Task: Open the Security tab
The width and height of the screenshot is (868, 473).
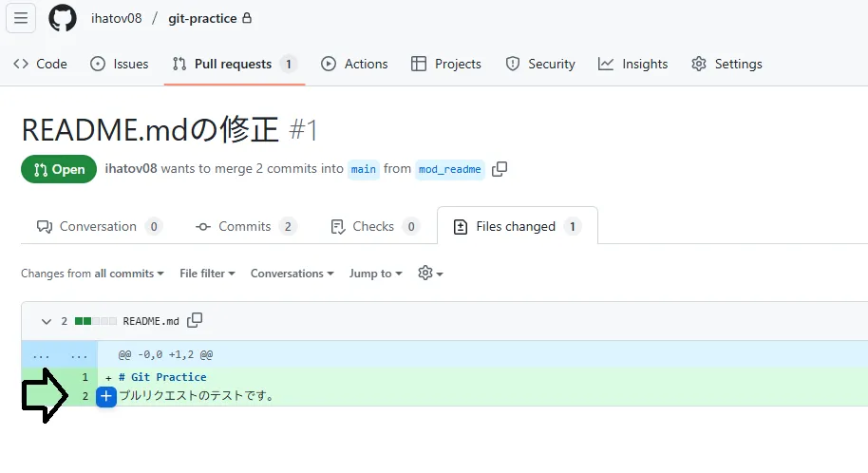Action: coord(540,64)
